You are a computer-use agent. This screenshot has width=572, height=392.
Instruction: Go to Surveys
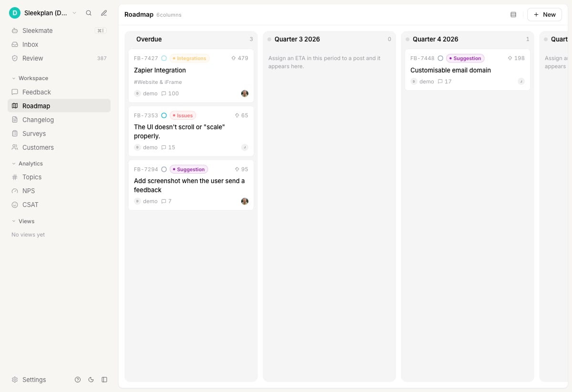(59, 134)
